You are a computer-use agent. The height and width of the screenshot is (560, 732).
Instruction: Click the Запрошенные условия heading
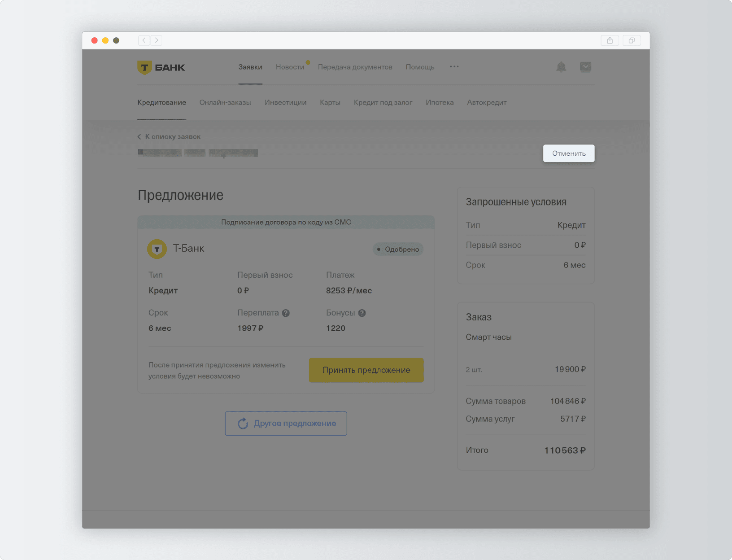click(516, 202)
